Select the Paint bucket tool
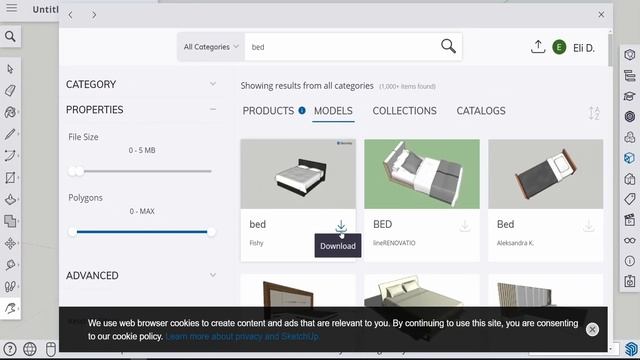Viewport: 640px width, 360px height. [x=10, y=112]
